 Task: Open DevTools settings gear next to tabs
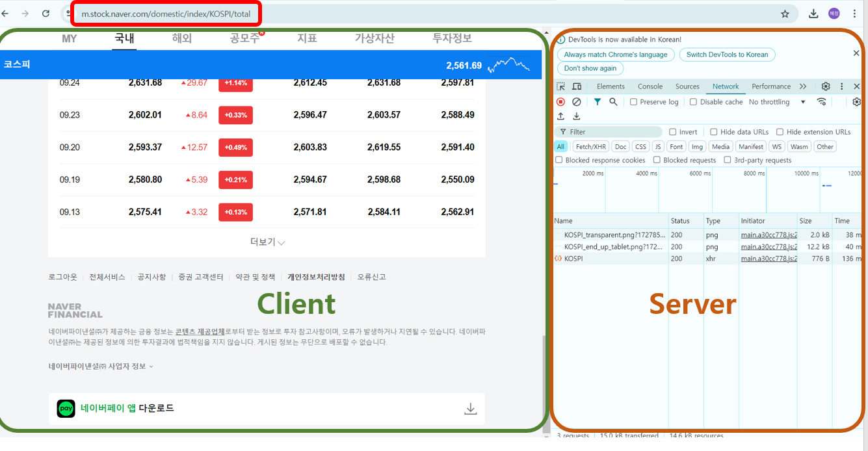[826, 86]
